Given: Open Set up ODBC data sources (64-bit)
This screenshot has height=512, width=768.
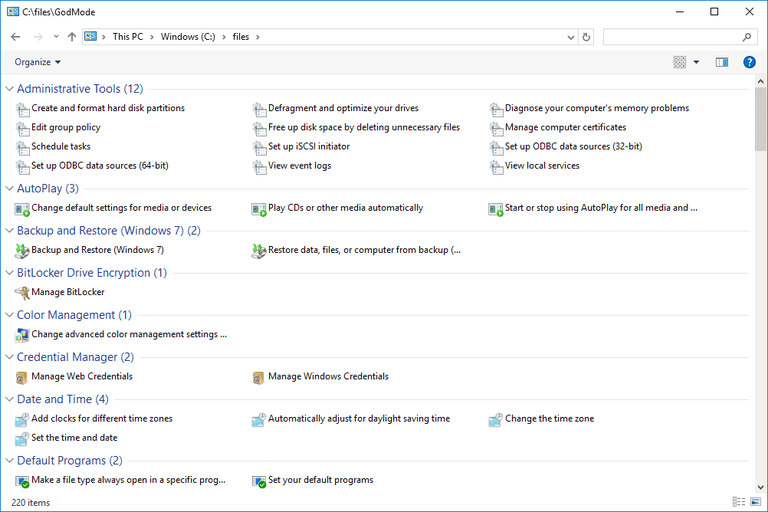Looking at the screenshot, I should 100,166.
